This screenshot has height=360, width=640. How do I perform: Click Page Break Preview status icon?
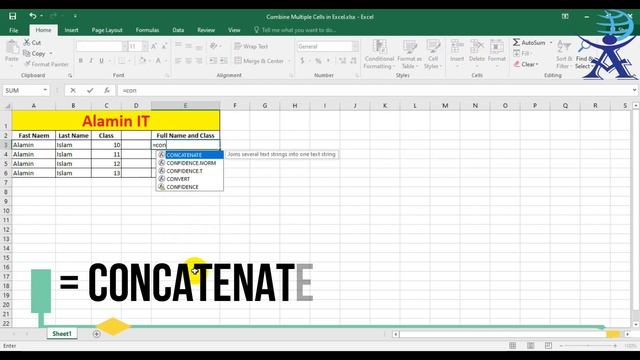coord(548,346)
